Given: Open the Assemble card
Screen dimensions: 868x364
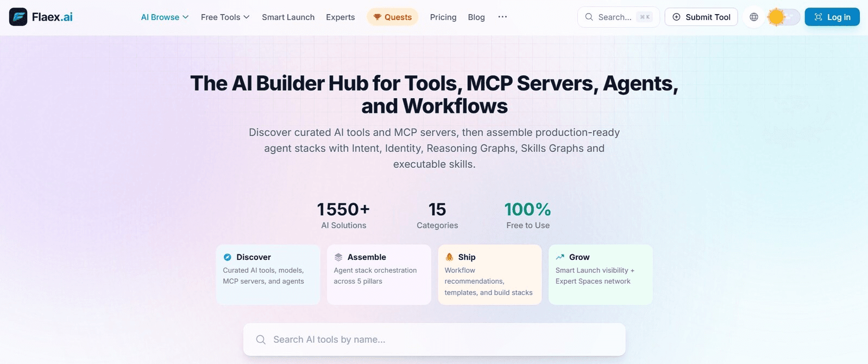Looking at the screenshot, I should 379,274.
